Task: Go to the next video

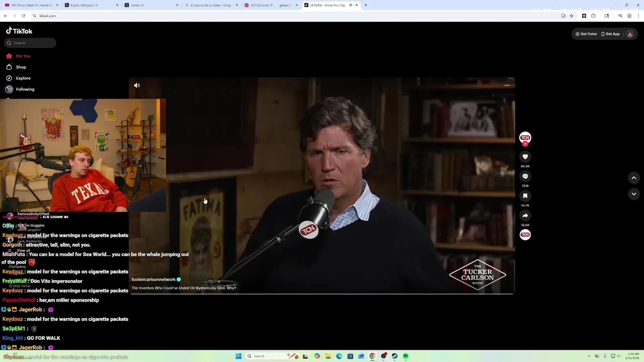Action: click(633, 194)
